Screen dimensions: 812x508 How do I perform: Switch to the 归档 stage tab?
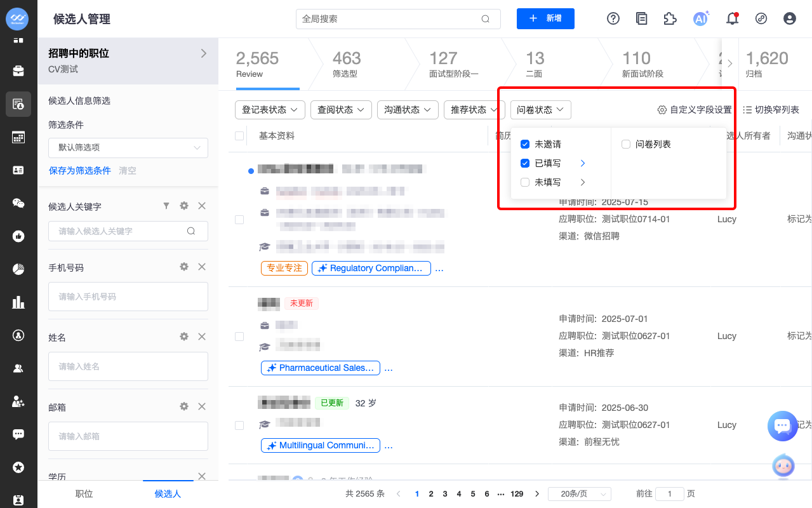point(767,63)
